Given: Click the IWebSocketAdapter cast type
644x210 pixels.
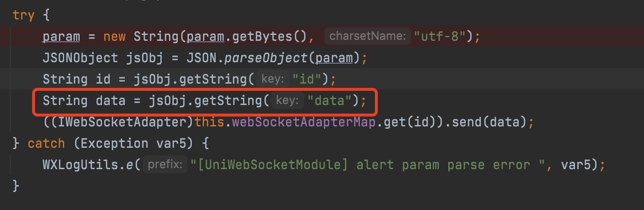Looking at the screenshot, I should click(122, 122).
